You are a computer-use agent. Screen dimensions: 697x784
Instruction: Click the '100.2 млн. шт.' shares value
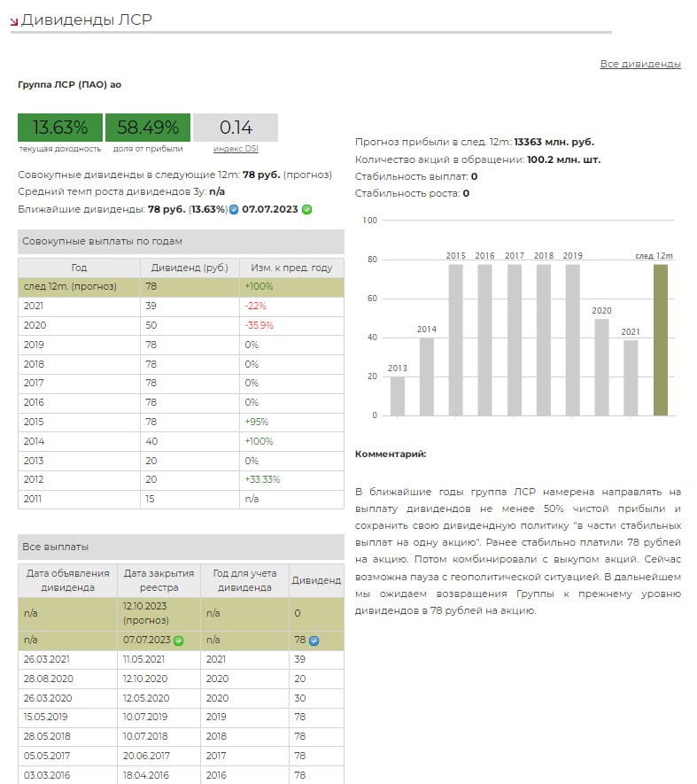(563, 160)
